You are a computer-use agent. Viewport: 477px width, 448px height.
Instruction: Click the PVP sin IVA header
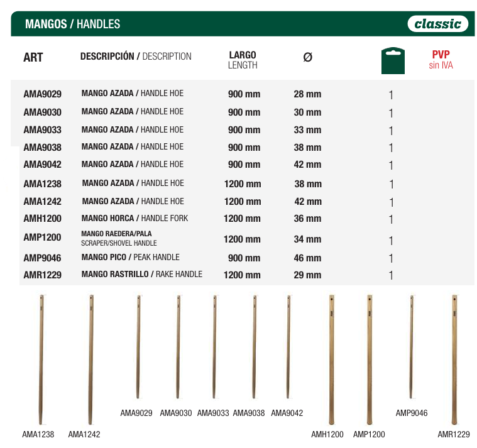click(x=441, y=60)
